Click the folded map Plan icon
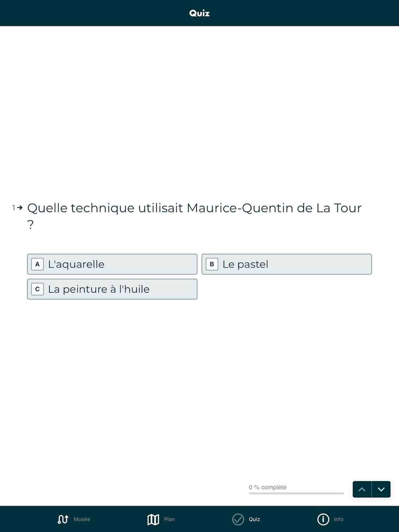This screenshot has height=532, width=399. (153, 519)
